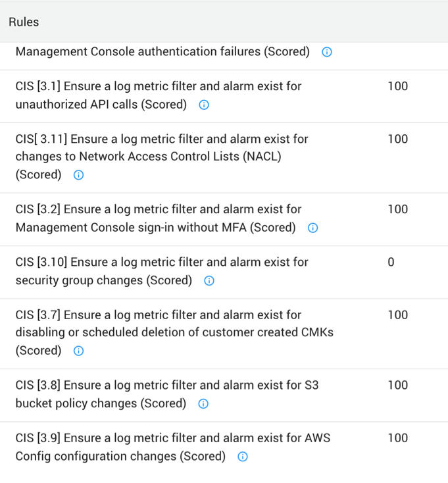This screenshot has width=448, height=483.
Task: Click info icon for AWS Config changes rule
Action: click(242, 457)
